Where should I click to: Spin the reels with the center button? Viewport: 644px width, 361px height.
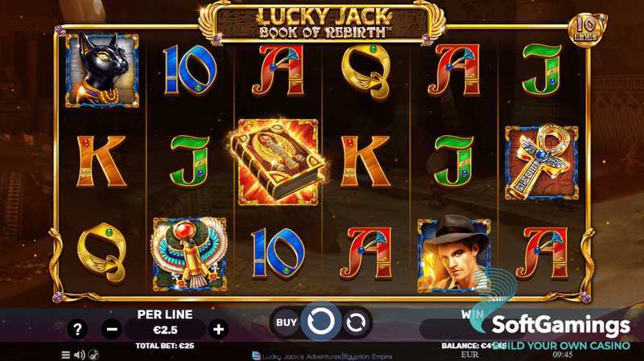(x=320, y=322)
